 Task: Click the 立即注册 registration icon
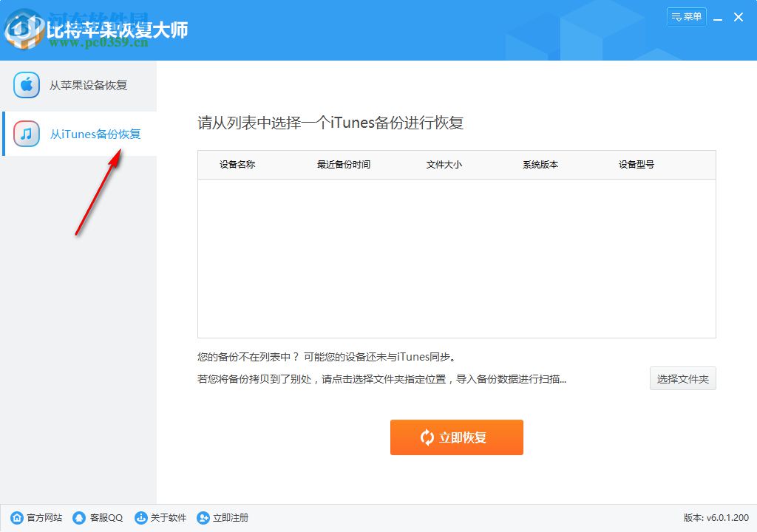pyautogui.click(x=201, y=518)
